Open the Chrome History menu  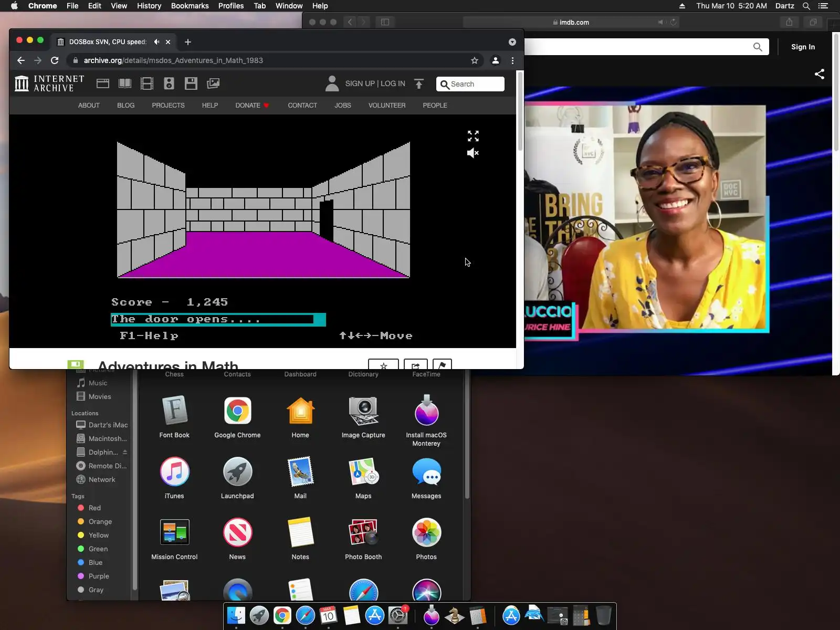[149, 6]
